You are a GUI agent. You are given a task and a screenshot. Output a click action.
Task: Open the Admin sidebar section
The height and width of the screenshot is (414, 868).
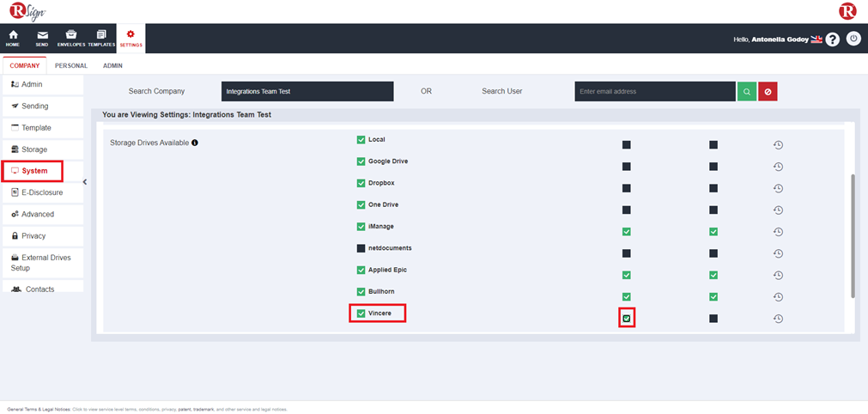(43, 85)
